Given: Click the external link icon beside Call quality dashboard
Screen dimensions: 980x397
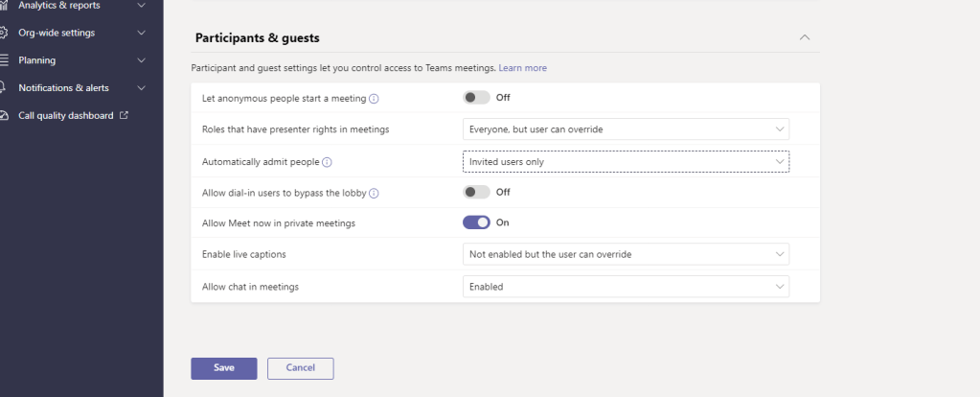Looking at the screenshot, I should tap(123, 116).
